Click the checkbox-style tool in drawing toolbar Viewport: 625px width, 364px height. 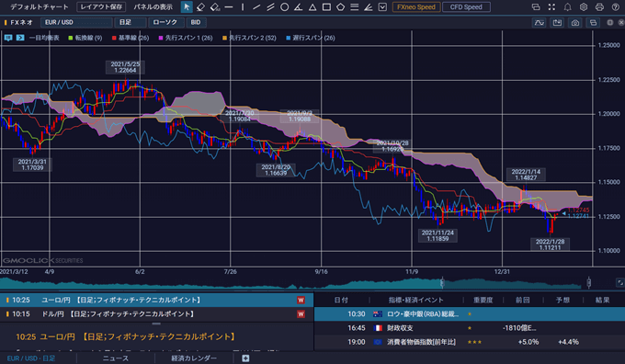point(382,6)
